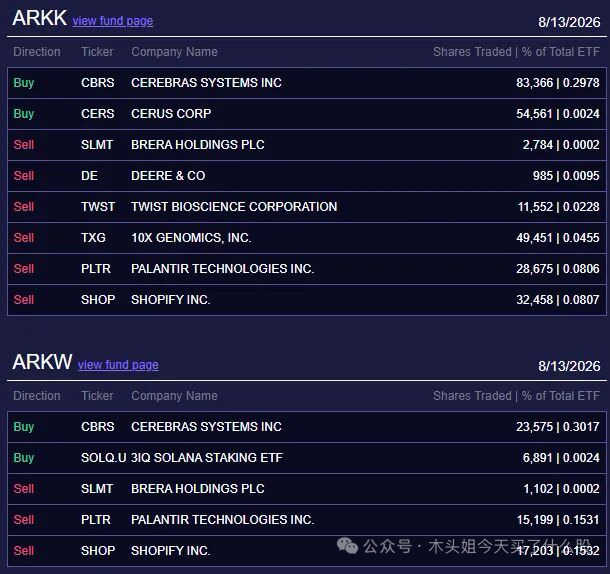
Task: Click the Company Name header in ARKW table
Action: coord(174,396)
